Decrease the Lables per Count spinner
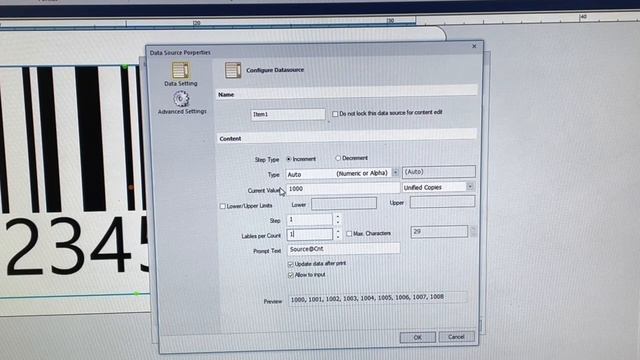 [x=338, y=237]
